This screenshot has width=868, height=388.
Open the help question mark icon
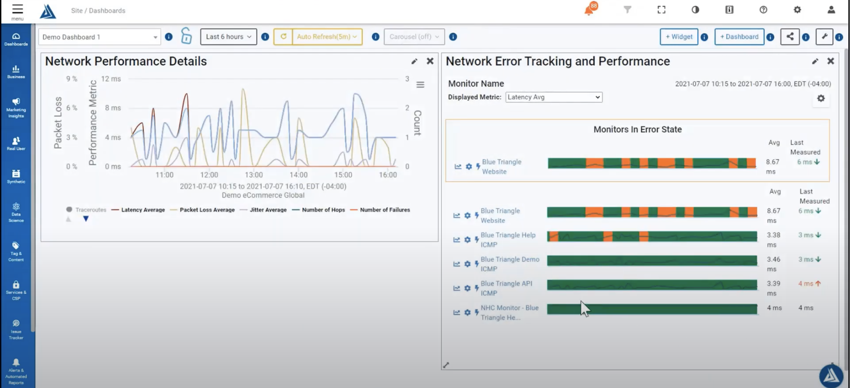tap(763, 10)
